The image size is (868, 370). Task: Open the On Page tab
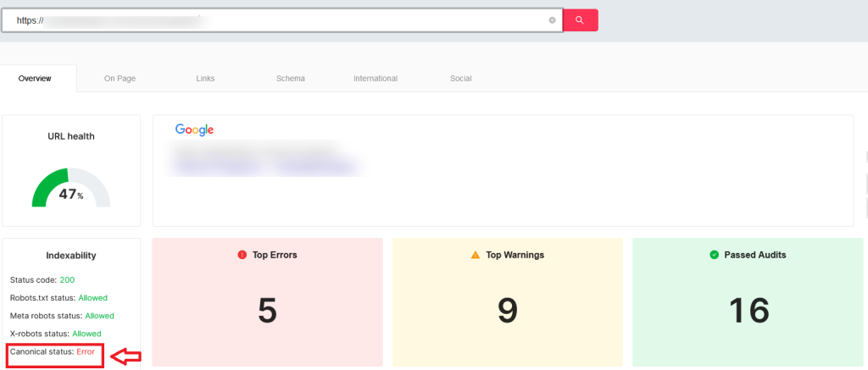coord(120,79)
